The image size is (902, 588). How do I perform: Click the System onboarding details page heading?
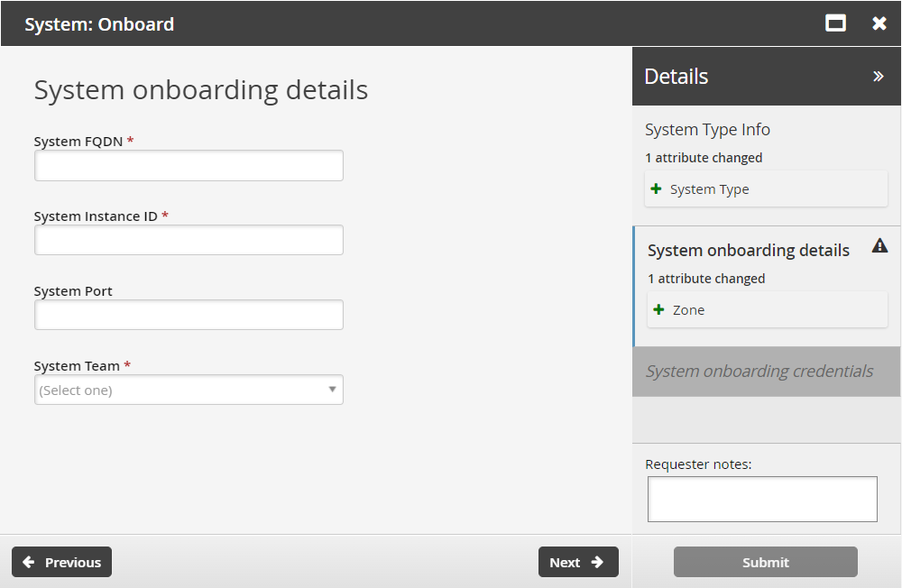pyautogui.click(x=200, y=90)
